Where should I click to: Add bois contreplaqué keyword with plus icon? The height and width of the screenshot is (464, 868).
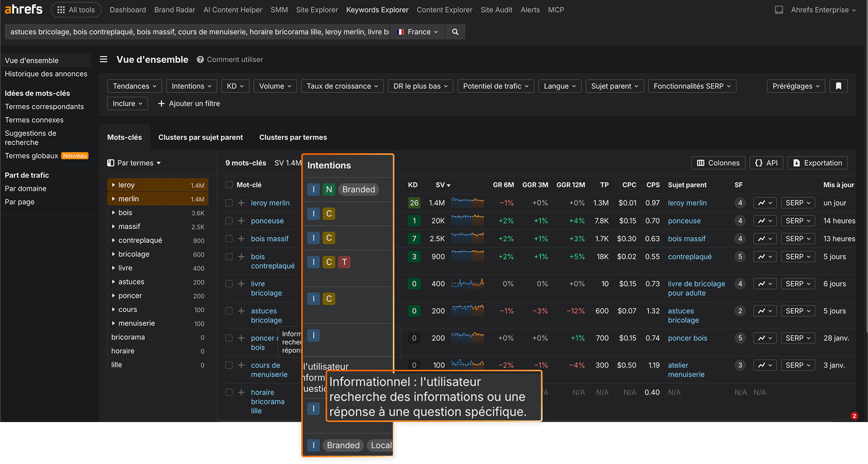tap(241, 256)
